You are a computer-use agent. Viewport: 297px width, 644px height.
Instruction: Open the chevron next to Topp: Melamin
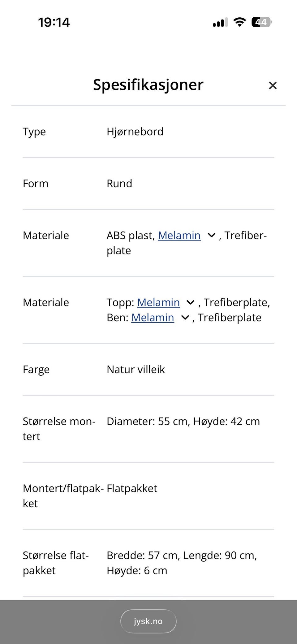[190, 302]
